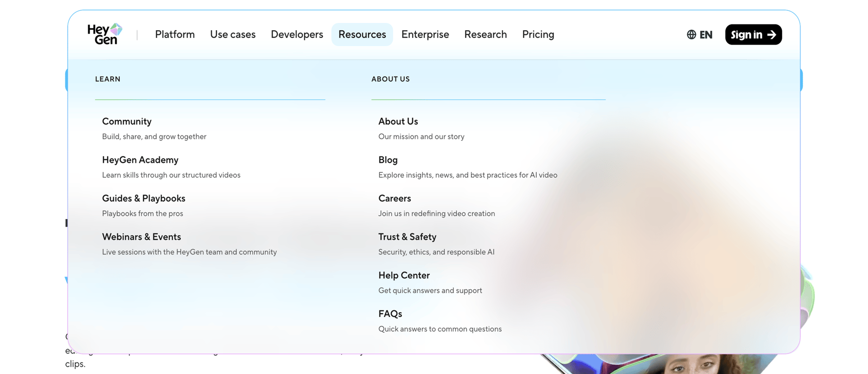868x374 pixels.
Task: Collapse the Resources menu
Action: coord(362,35)
